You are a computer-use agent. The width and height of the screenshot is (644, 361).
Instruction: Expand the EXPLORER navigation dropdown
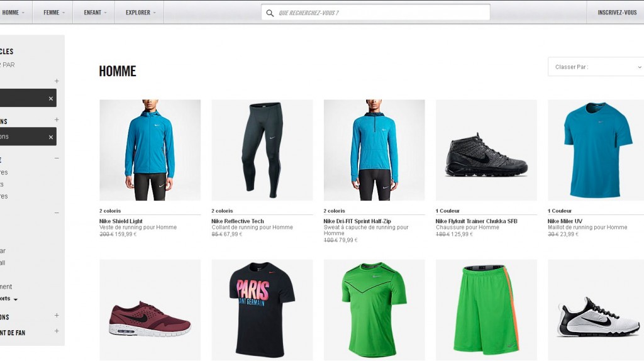(141, 13)
